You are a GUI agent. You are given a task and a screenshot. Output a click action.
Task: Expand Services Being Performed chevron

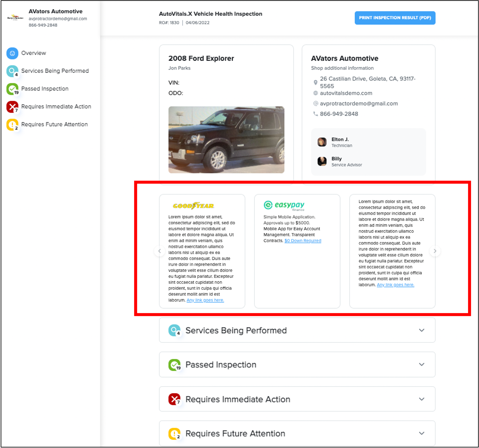click(x=421, y=330)
